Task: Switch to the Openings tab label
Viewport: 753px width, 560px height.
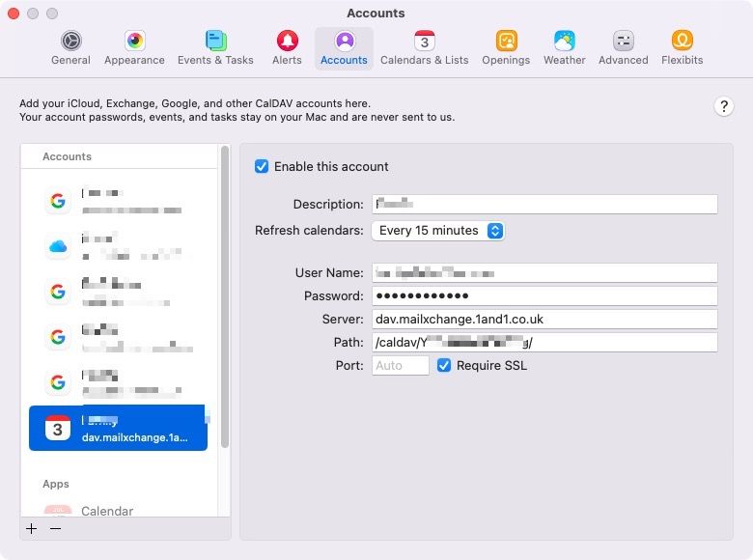Action: (x=506, y=60)
